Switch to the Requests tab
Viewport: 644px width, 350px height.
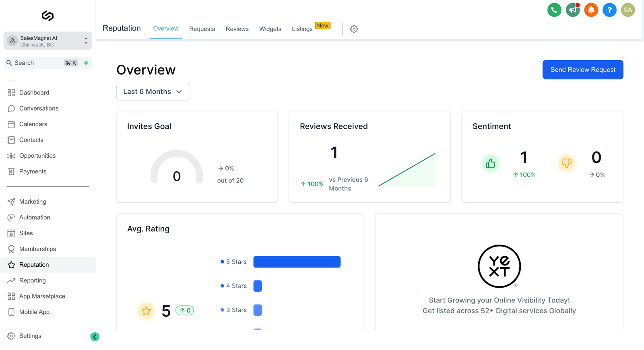point(202,29)
